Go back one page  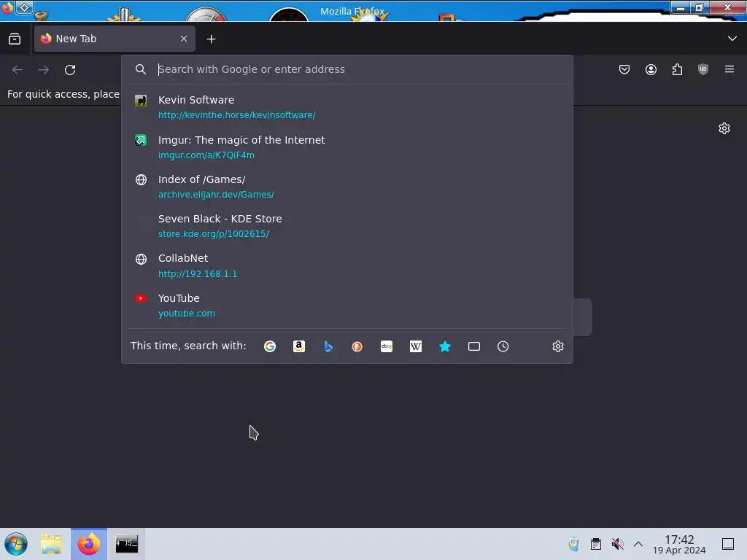tap(18, 69)
